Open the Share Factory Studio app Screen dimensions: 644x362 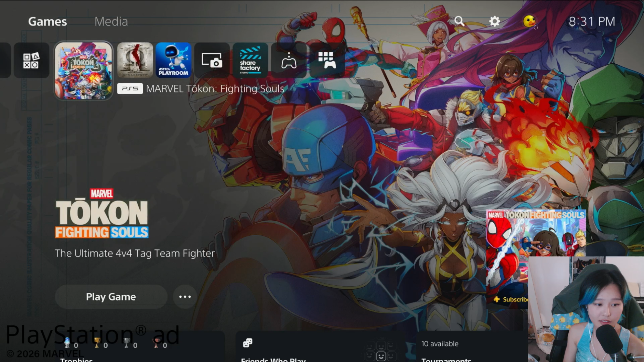click(250, 60)
